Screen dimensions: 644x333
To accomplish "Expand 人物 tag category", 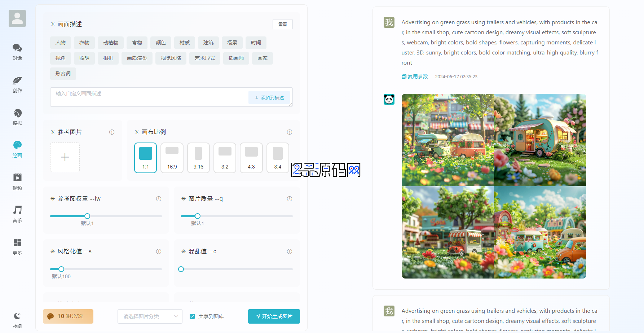I will pyautogui.click(x=61, y=43).
